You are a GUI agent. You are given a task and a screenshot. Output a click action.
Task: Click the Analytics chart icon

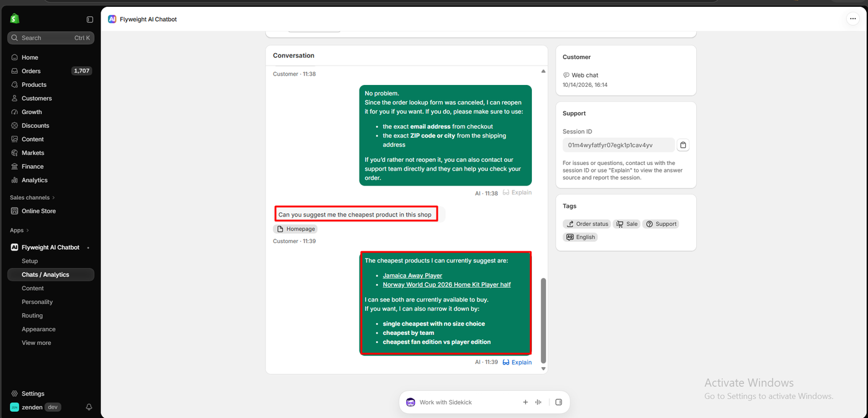click(x=15, y=180)
